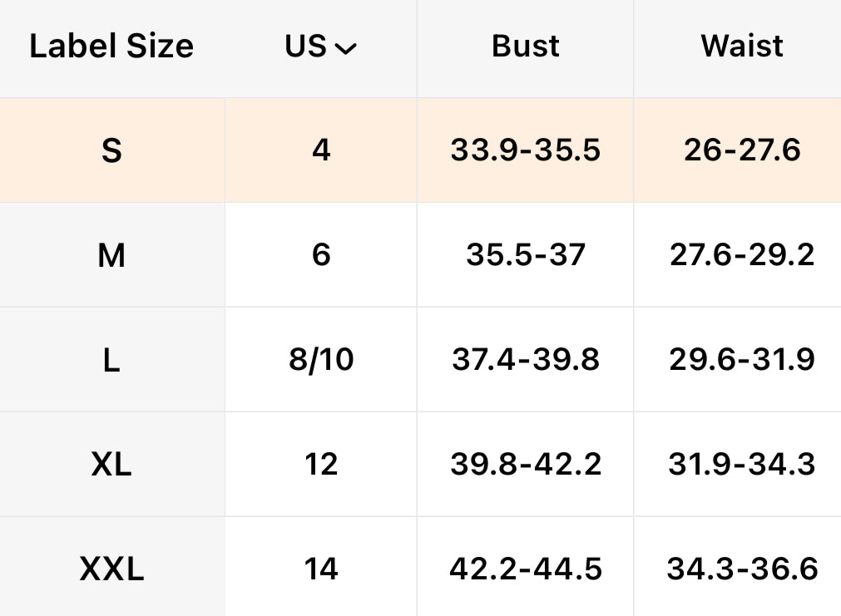Click US size 6 cell
Viewport: 841px width, 616px height.
point(321,255)
